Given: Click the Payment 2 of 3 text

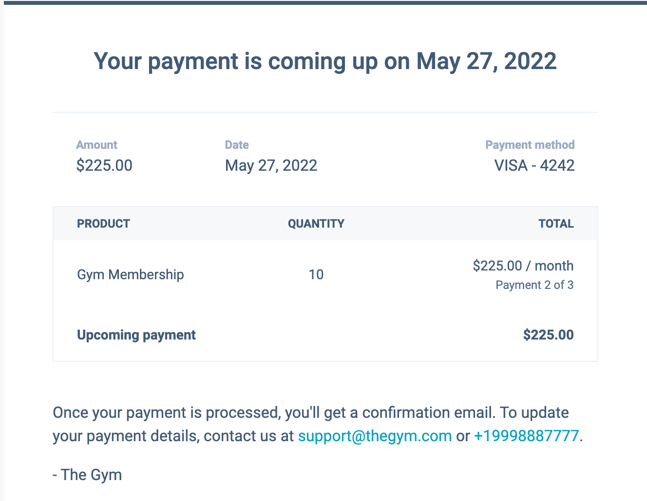Looking at the screenshot, I should pos(534,285).
